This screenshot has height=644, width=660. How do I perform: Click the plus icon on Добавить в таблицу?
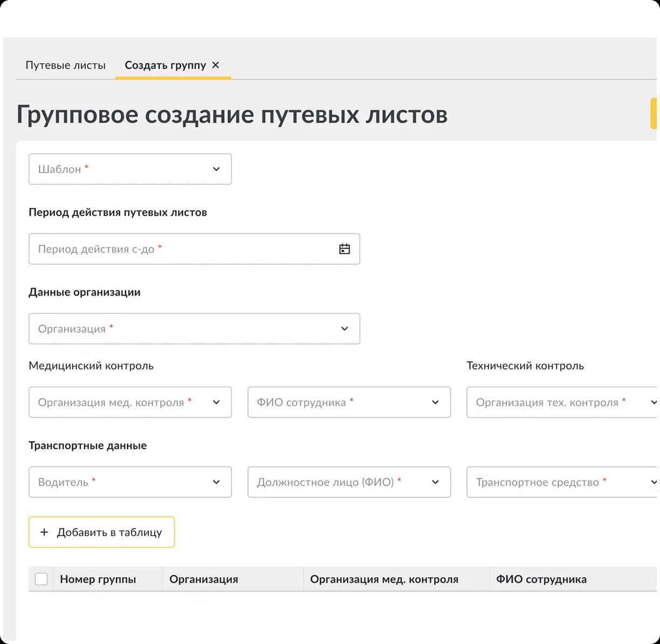coord(44,532)
